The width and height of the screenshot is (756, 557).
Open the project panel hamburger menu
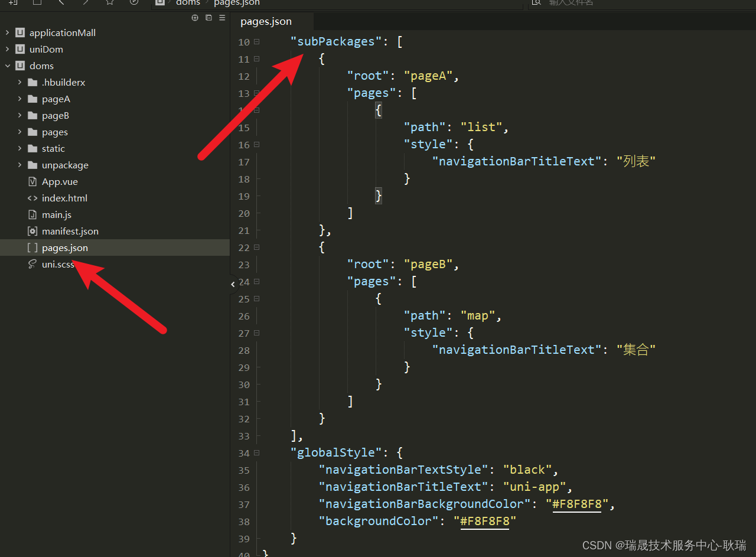click(222, 18)
